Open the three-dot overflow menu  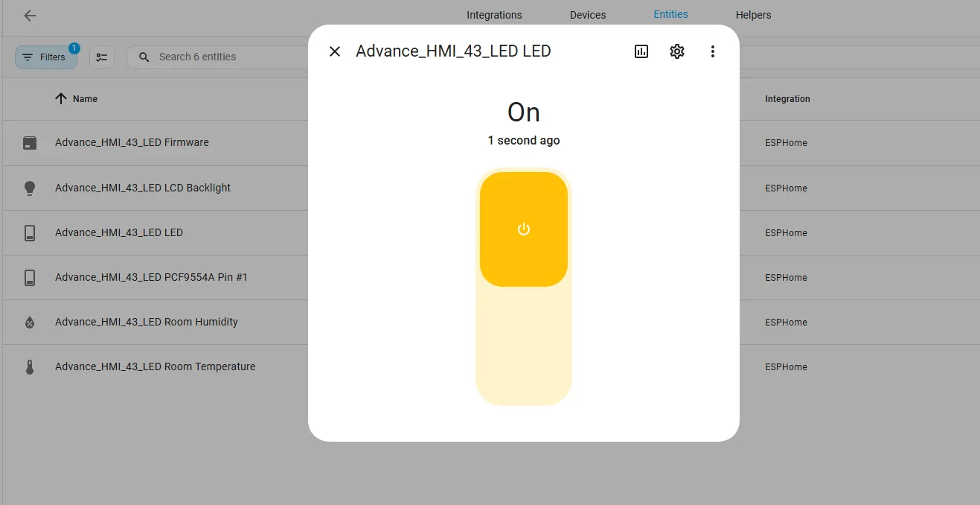(x=712, y=51)
